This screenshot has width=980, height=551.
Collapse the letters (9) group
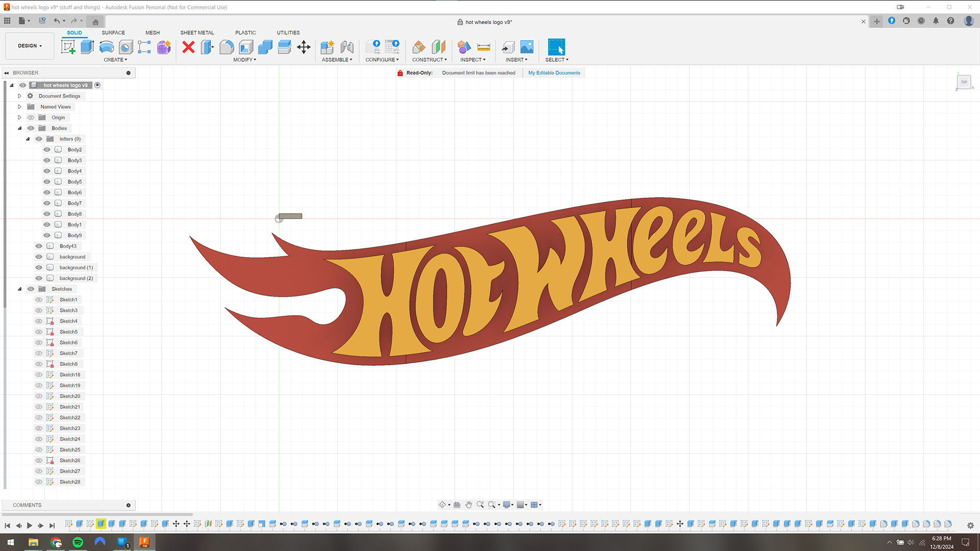point(28,139)
